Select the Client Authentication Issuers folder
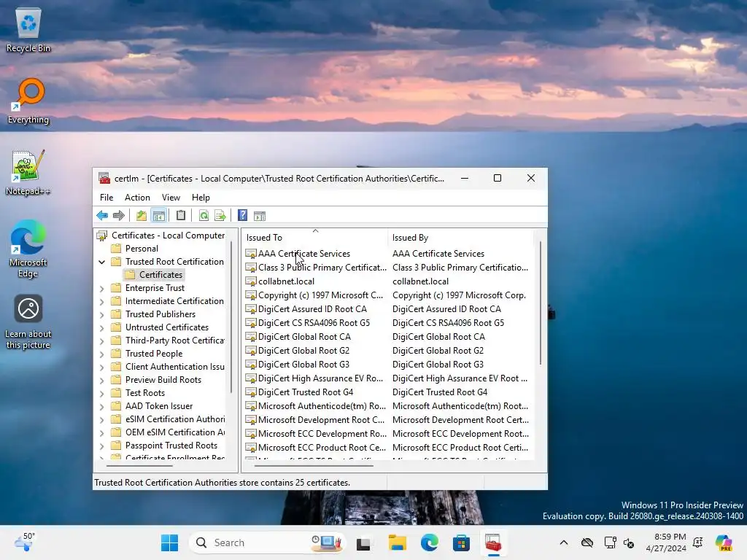Screen dimensions: 747x560 tap(175, 367)
